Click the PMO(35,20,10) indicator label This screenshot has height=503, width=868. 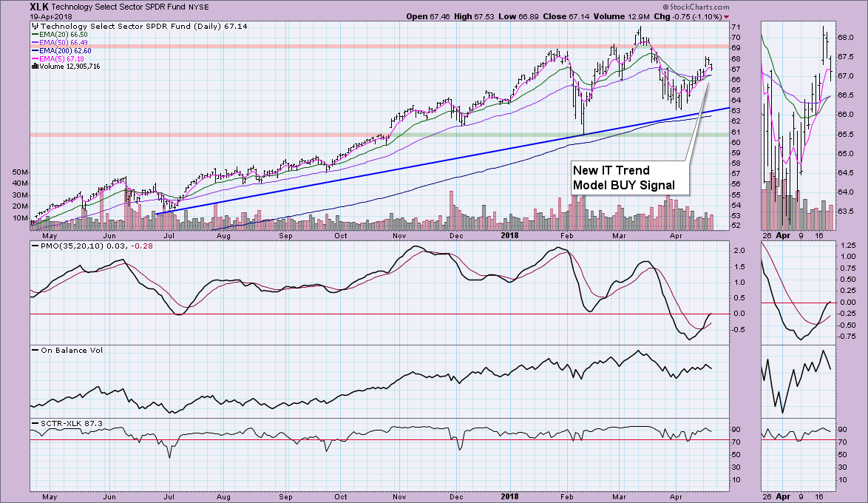79,246
